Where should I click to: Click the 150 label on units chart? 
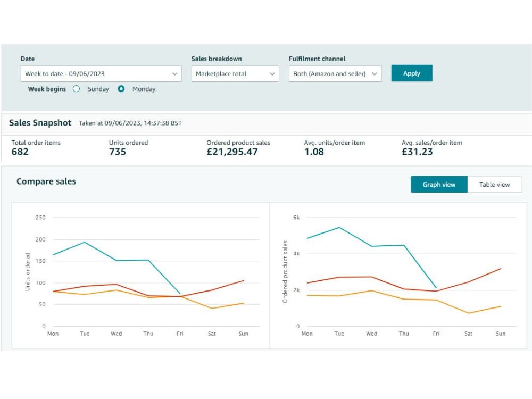tap(40, 261)
